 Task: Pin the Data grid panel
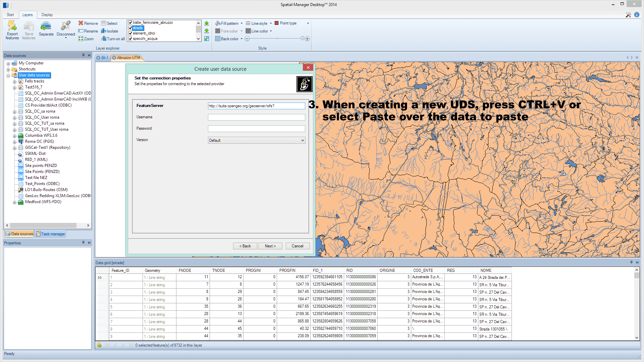pyautogui.click(x=631, y=262)
